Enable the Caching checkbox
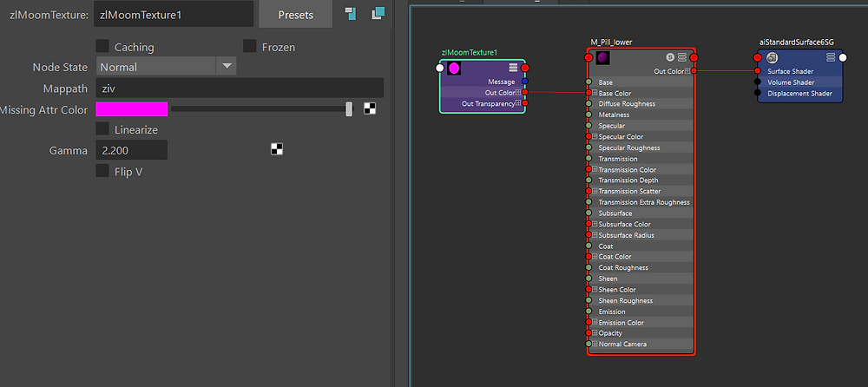868x387 pixels. (x=102, y=46)
